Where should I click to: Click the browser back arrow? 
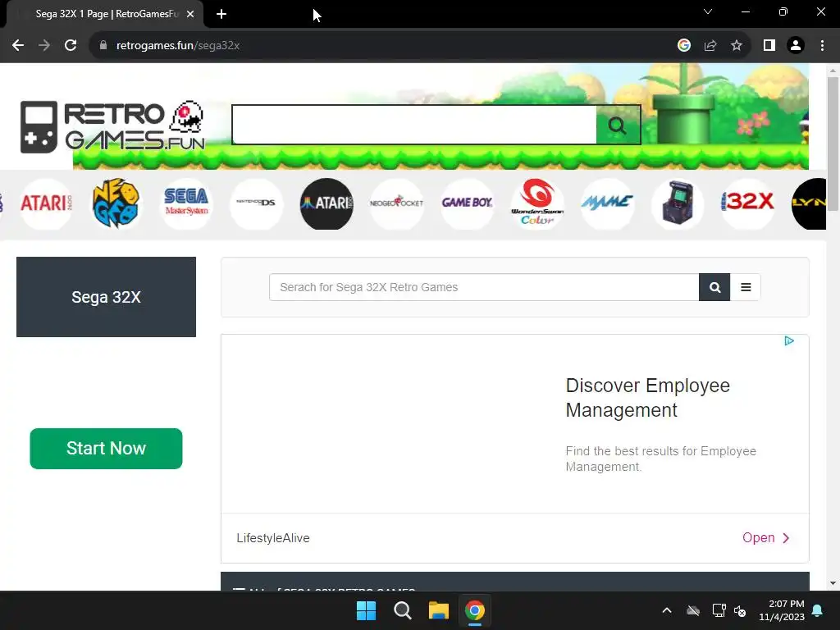coord(18,46)
